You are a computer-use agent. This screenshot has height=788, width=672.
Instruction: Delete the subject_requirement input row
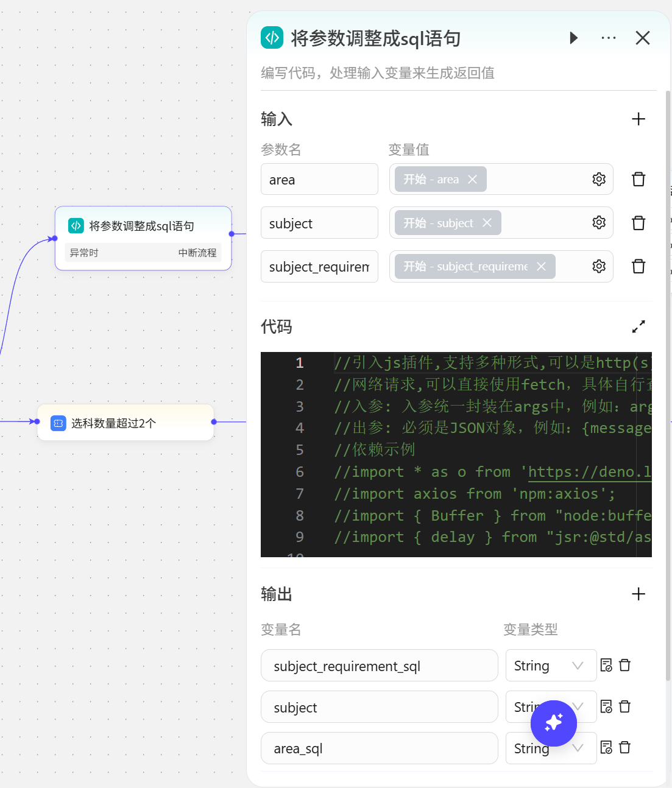point(638,266)
